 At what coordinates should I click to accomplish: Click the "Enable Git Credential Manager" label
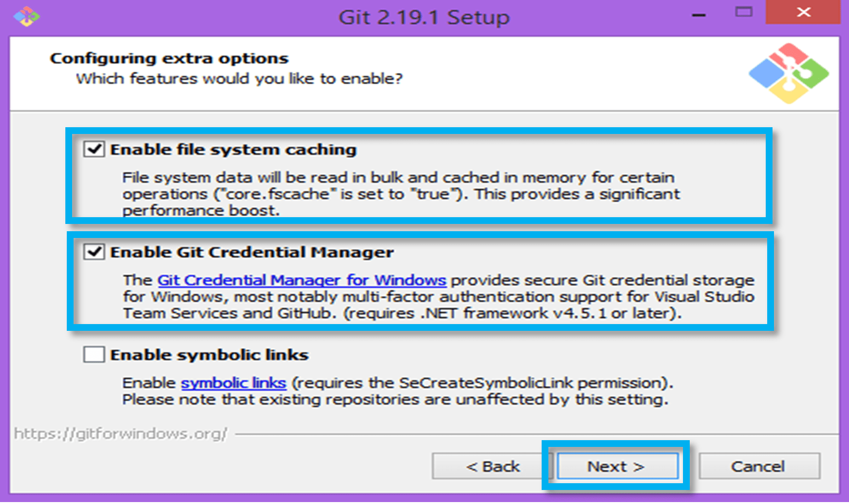tap(253, 252)
